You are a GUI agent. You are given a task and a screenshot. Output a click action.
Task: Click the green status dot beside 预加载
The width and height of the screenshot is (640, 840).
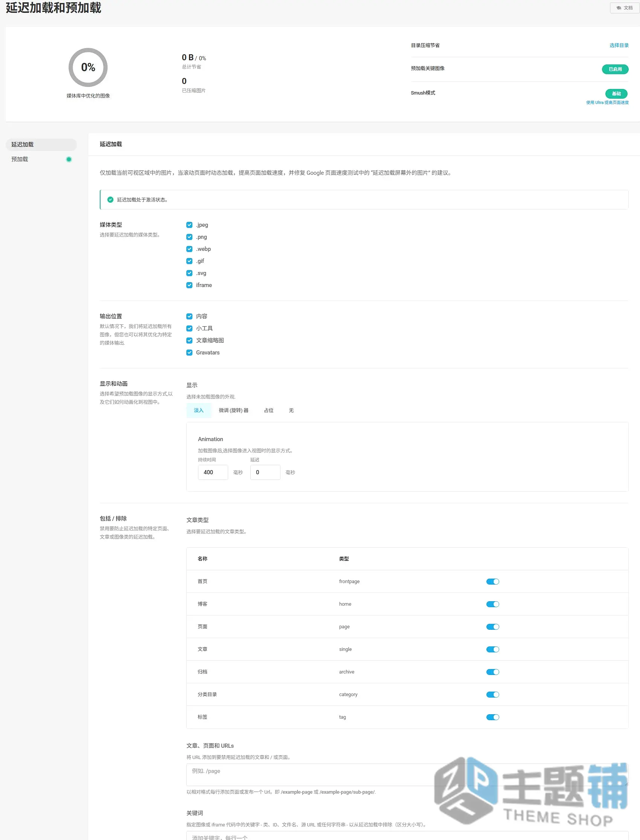69,159
